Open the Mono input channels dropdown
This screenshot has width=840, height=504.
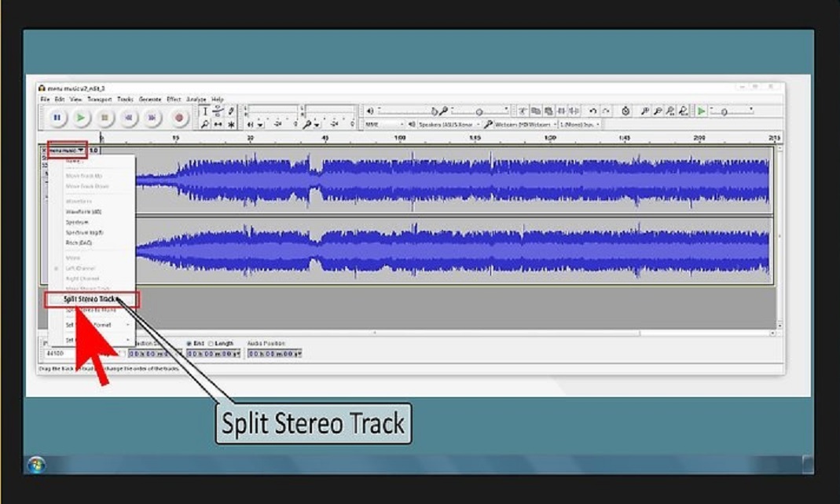point(580,124)
